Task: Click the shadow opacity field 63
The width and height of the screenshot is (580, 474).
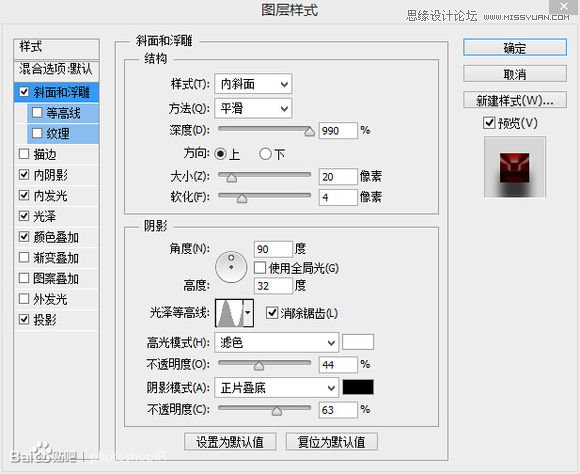Action: tap(338, 410)
